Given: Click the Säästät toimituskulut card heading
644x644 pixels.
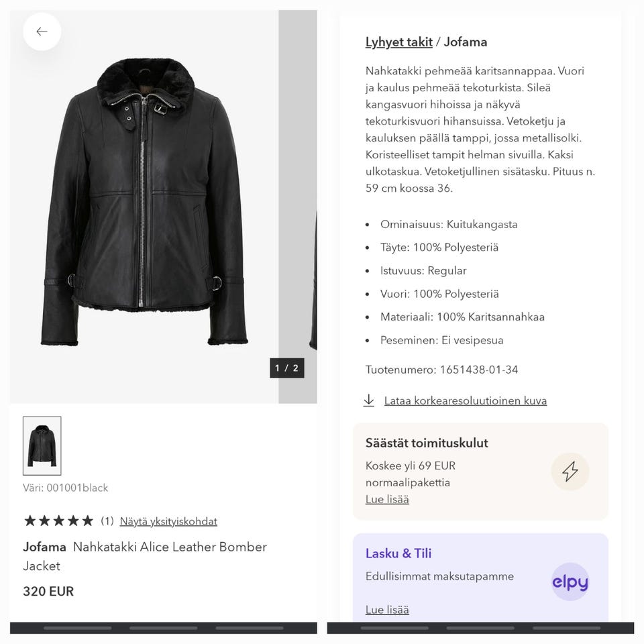Looking at the screenshot, I should pyautogui.click(x=427, y=443).
